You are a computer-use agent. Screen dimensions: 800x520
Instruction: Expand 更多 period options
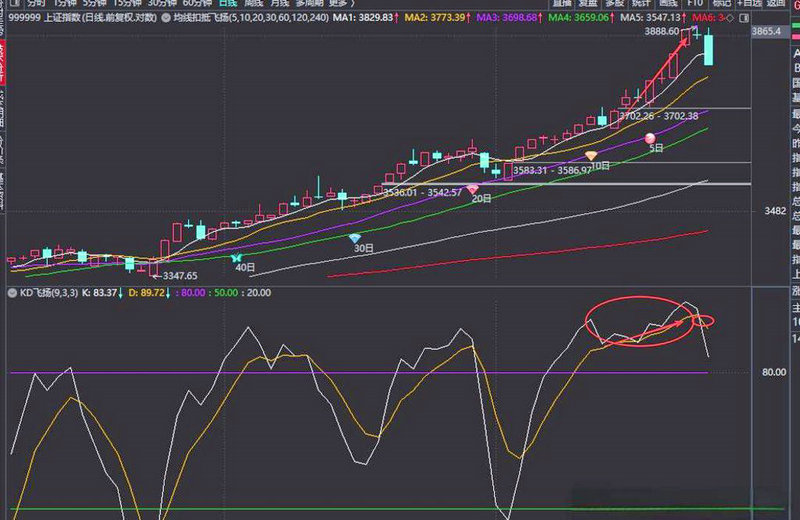point(345,3)
